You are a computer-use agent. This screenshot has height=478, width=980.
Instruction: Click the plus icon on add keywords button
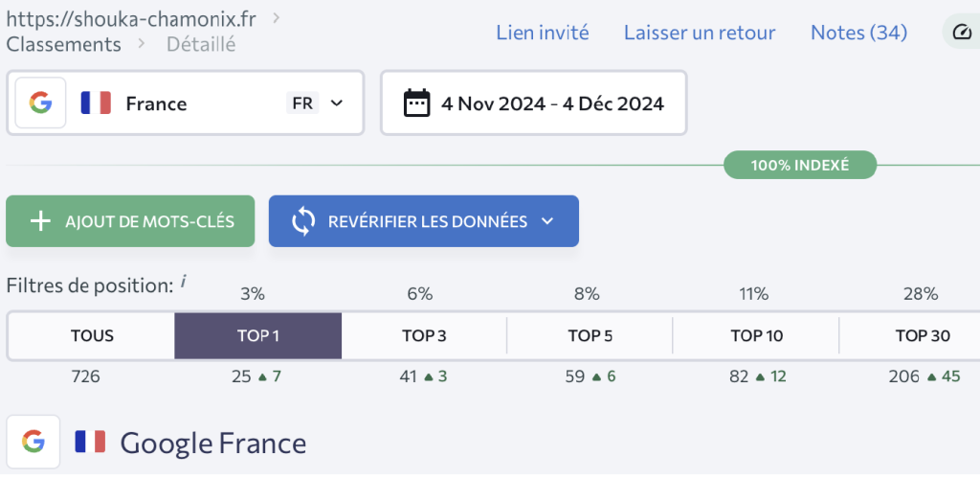[x=40, y=221]
